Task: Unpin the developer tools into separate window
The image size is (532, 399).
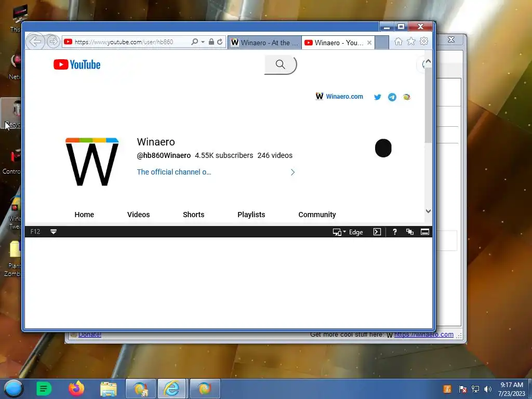Action: (410, 232)
